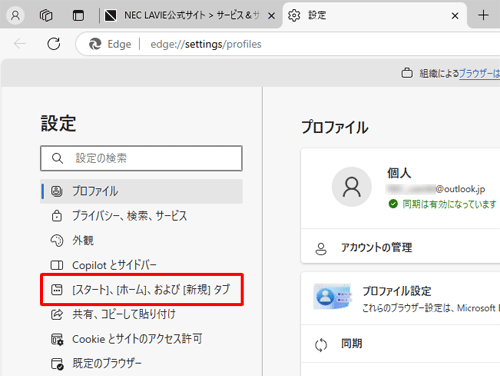Reload the page with refresh icon
The image size is (500, 376).
point(54,44)
